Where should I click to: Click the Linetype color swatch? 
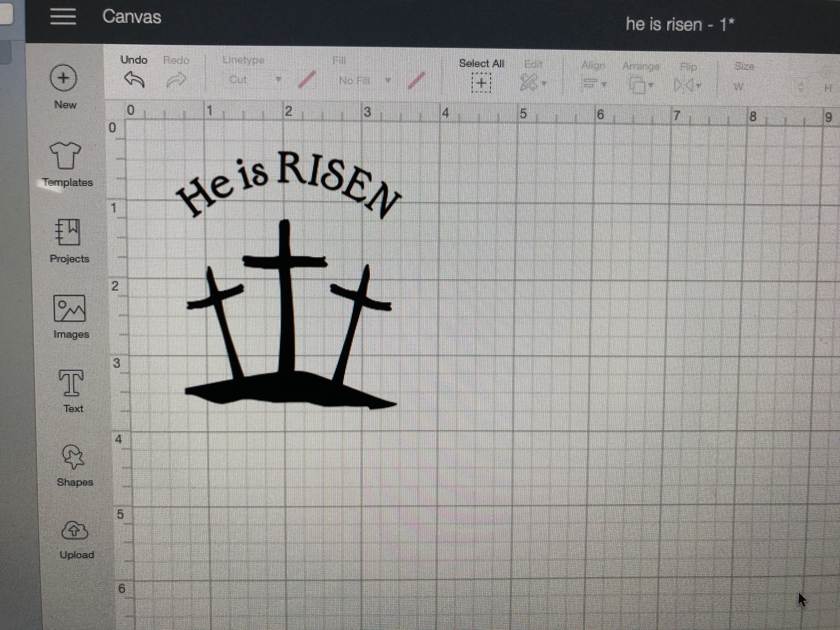(307, 80)
